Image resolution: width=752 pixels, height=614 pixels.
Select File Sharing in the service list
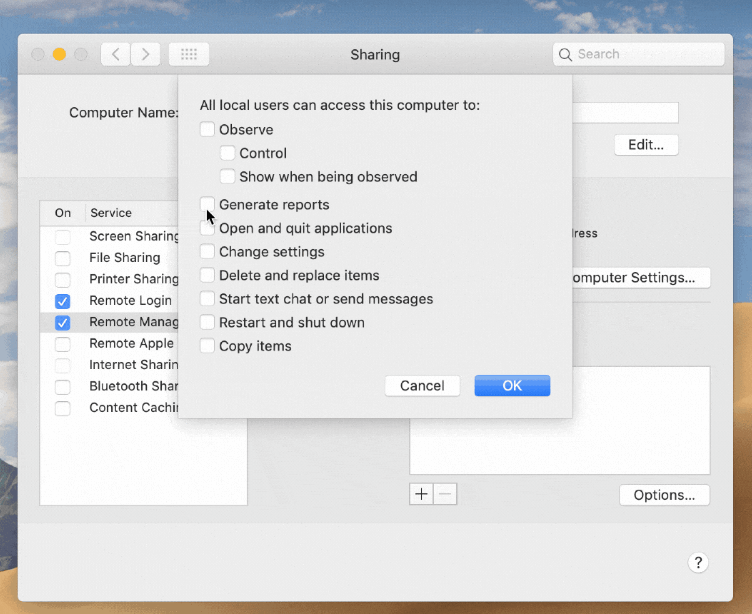pos(125,258)
